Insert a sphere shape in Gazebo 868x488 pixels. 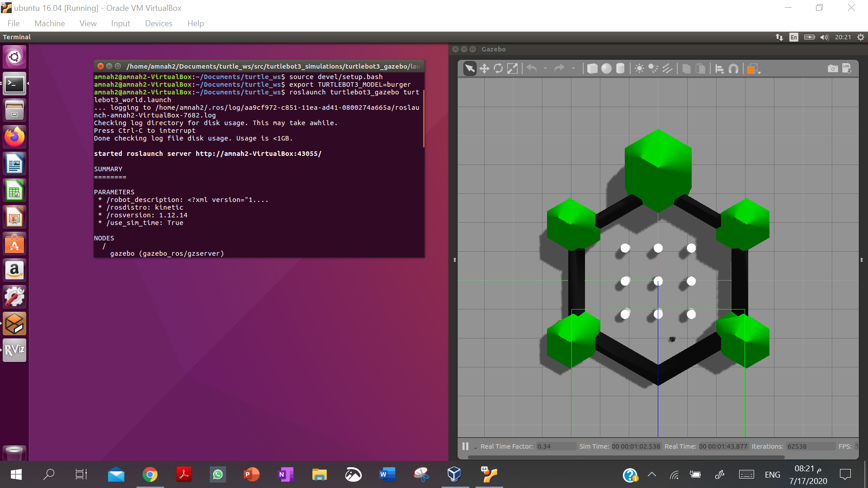coord(606,69)
